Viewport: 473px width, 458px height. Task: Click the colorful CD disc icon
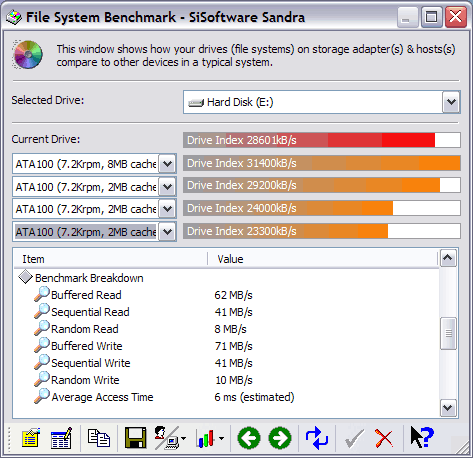(28, 54)
